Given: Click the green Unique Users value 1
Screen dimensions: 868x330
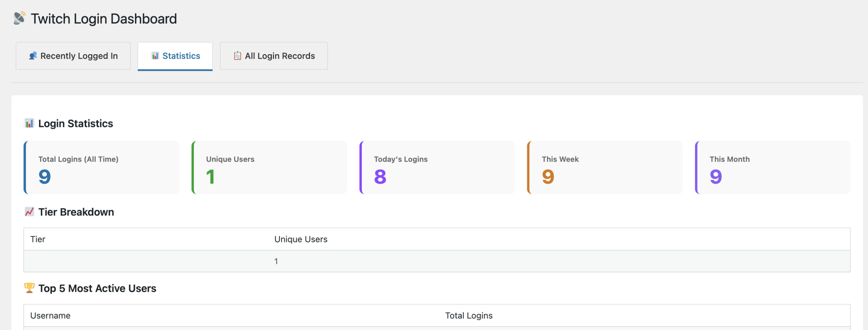Looking at the screenshot, I should tap(211, 177).
